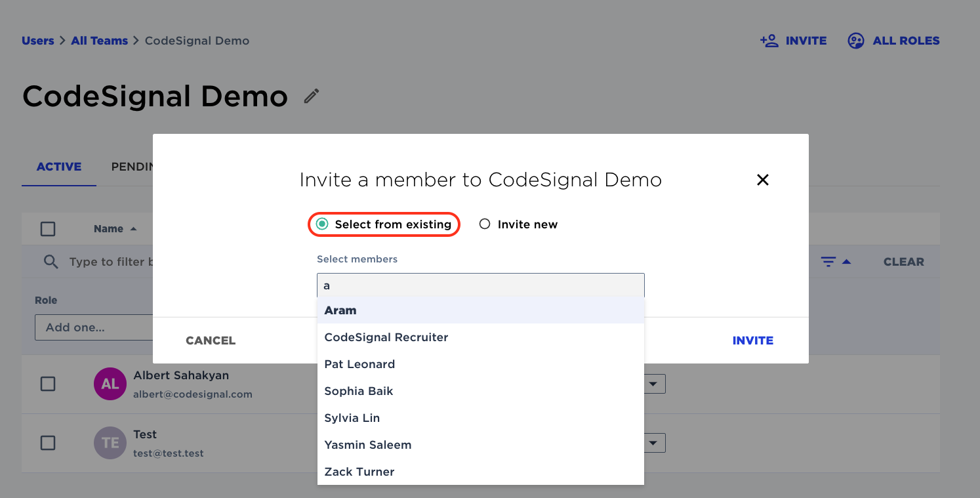Click CodeSignal Demo breadcrumb text

(197, 41)
